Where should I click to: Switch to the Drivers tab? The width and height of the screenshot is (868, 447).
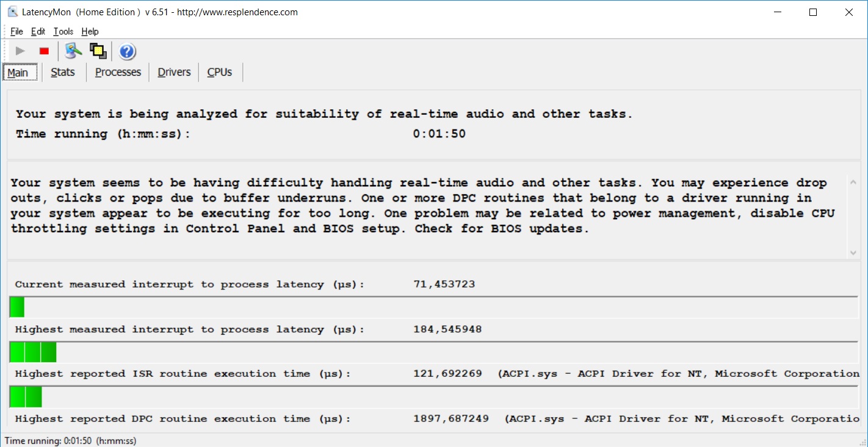[x=174, y=72]
